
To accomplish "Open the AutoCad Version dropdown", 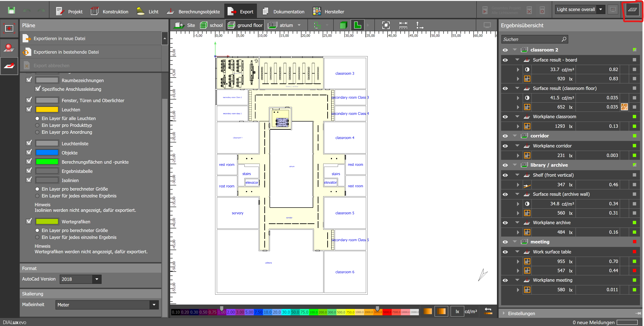I will tap(97, 279).
